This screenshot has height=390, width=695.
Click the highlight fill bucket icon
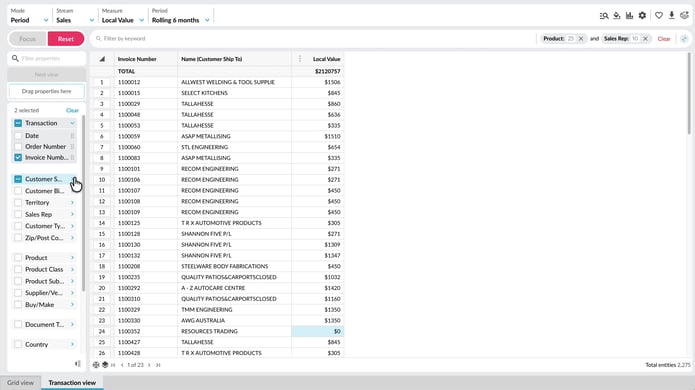(x=617, y=16)
